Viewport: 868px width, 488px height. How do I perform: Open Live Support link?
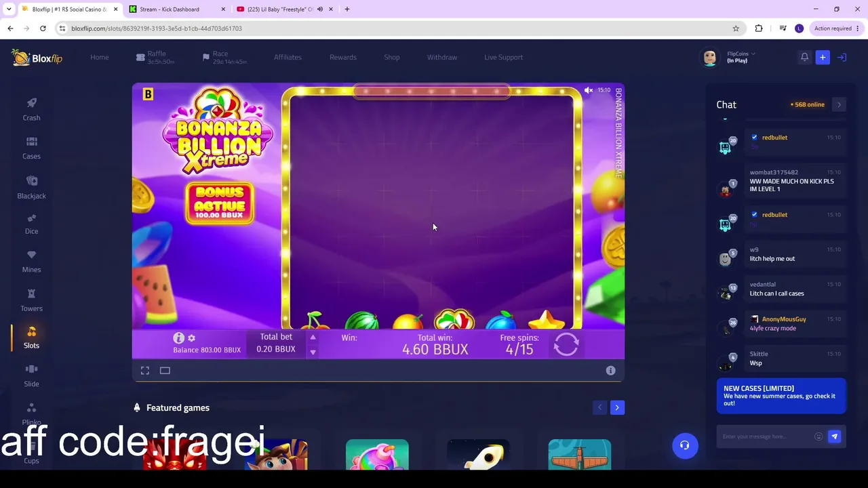tap(503, 58)
